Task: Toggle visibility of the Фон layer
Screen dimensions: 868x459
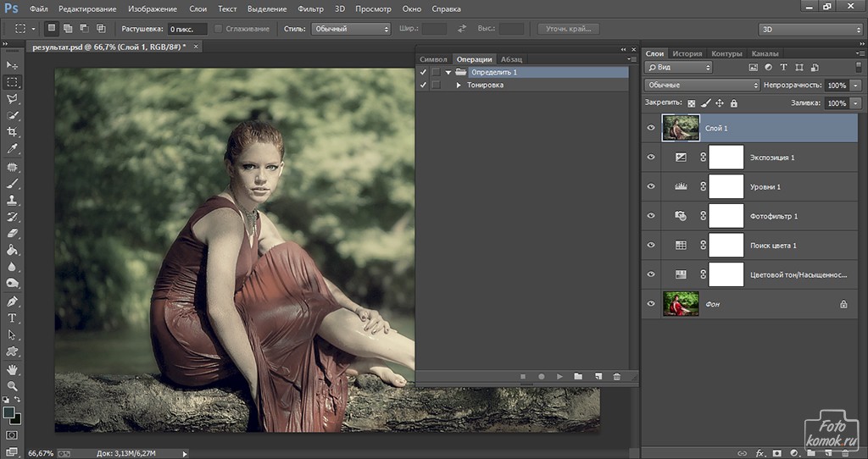Action: point(652,303)
